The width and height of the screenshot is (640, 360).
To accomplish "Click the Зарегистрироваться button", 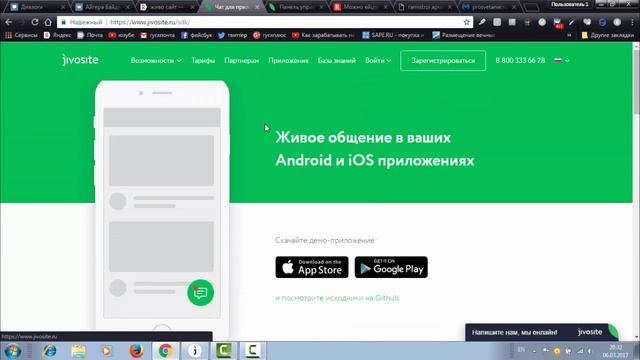I will (x=443, y=60).
